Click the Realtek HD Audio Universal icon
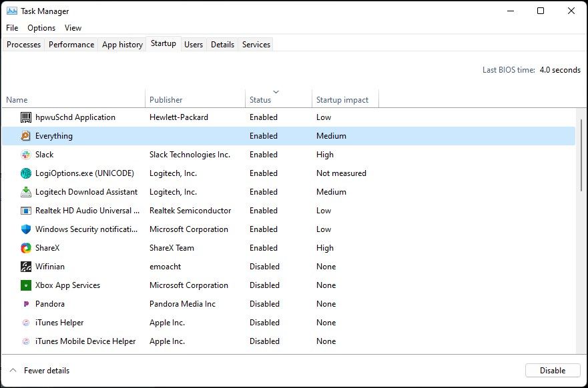This screenshot has height=388, width=588. tap(25, 210)
